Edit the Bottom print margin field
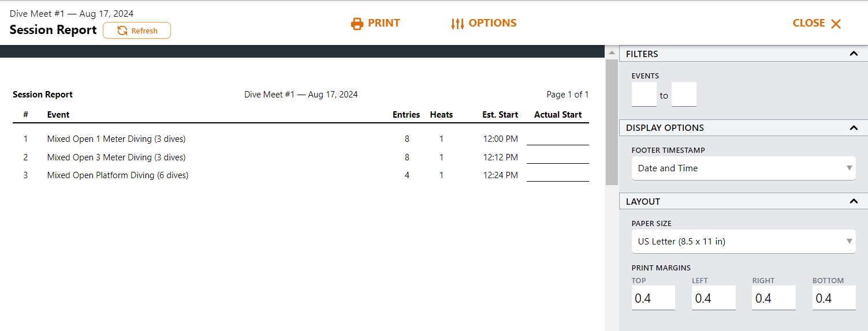The width and height of the screenshot is (868, 331). coord(833,298)
